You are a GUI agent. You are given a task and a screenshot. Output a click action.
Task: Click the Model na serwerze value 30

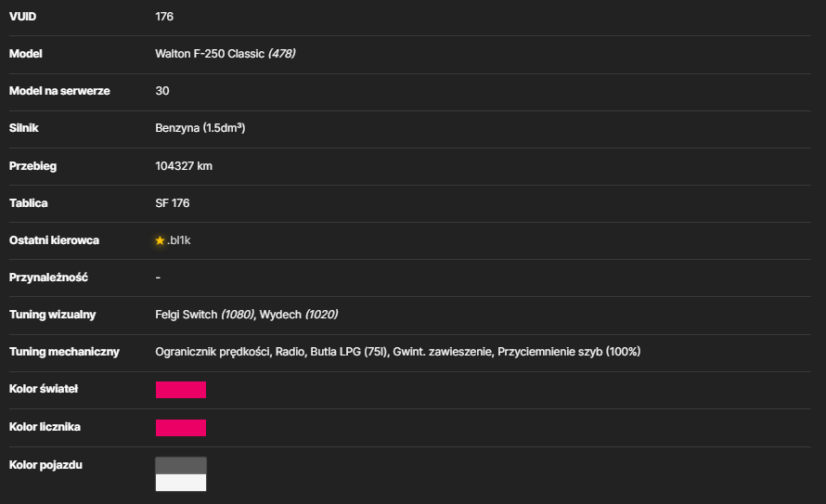tap(162, 91)
